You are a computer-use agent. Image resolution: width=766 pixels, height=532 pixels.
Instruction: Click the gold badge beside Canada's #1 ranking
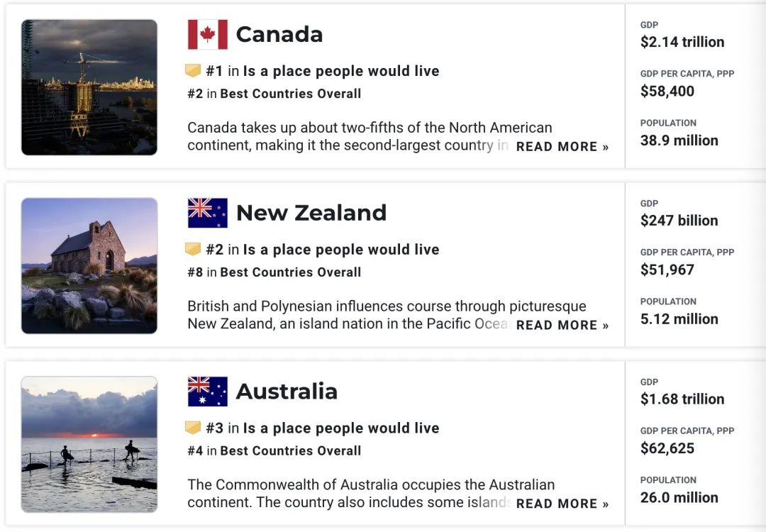click(x=193, y=71)
